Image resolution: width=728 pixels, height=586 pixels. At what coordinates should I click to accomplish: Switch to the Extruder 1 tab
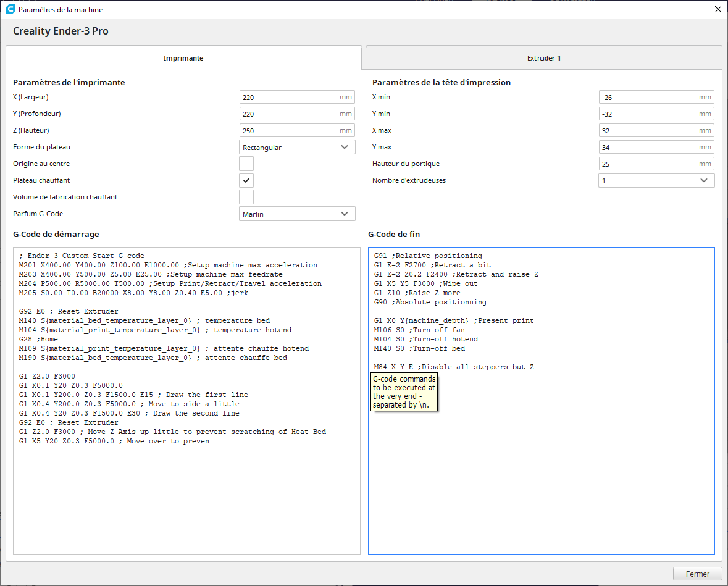[543, 58]
